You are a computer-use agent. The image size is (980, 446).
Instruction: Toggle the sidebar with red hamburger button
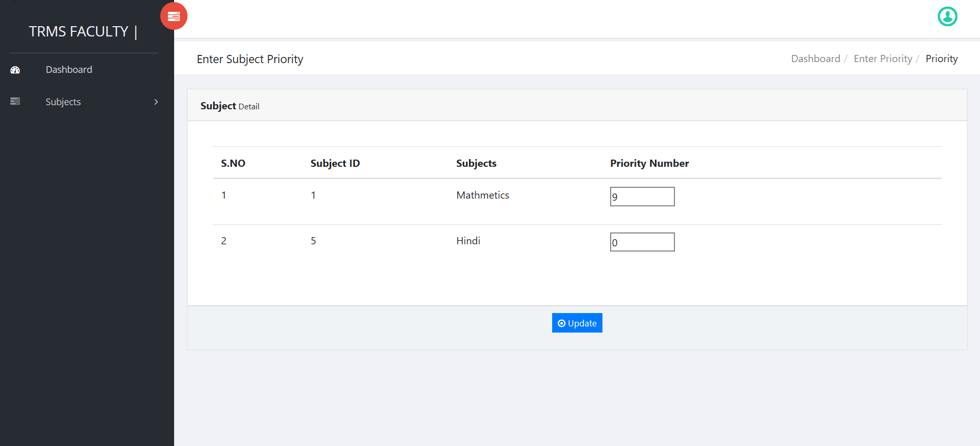coord(174,16)
